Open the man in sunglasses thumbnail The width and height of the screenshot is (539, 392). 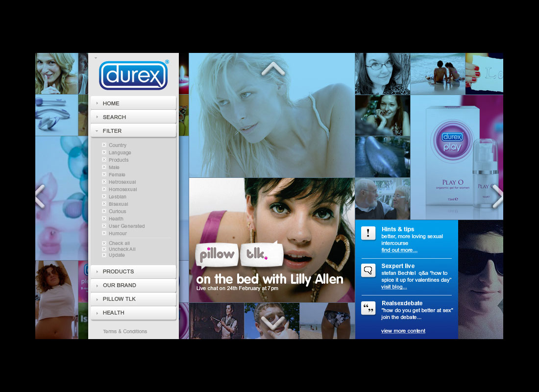tap(481, 280)
